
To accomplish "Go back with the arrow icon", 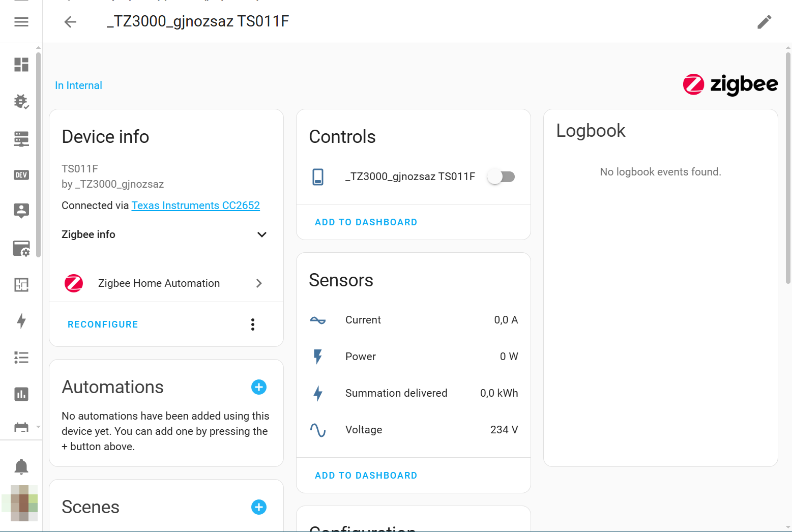I will (70, 22).
